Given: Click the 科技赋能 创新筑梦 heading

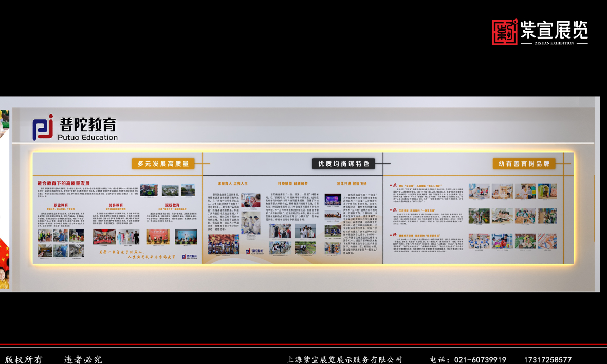Looking at the screenshot, I should pos(293,183).
